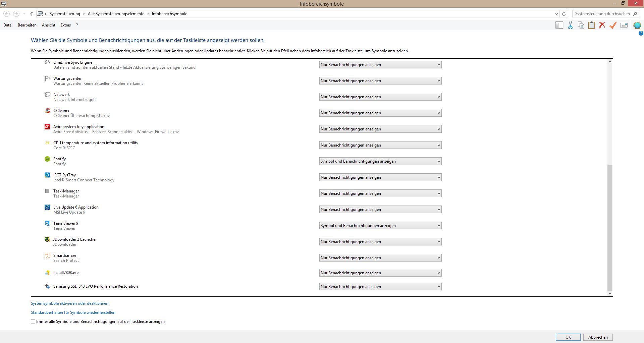Click the Abbrechen button
Image resolution: width=644 pixels, height=343 pixels.
598,337
